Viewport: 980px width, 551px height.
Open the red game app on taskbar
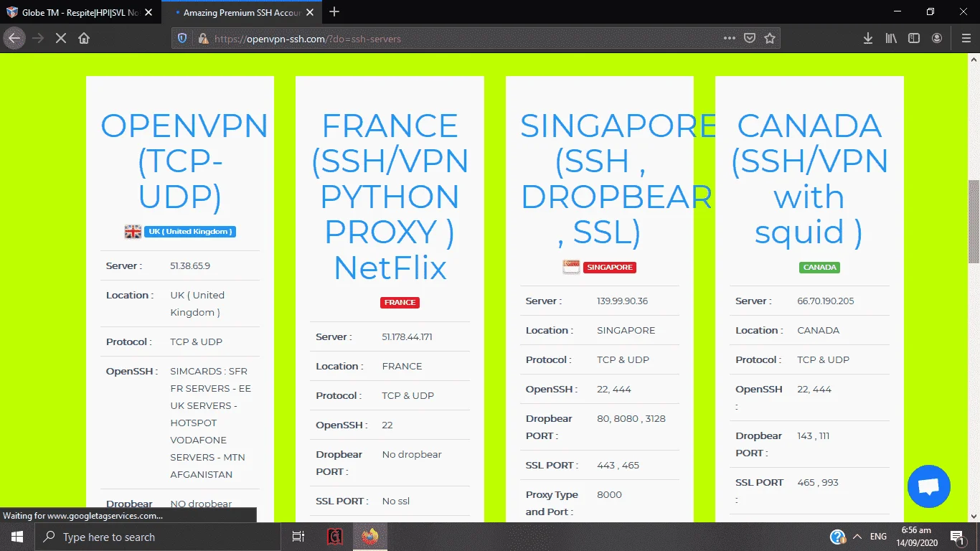(334, 537)
